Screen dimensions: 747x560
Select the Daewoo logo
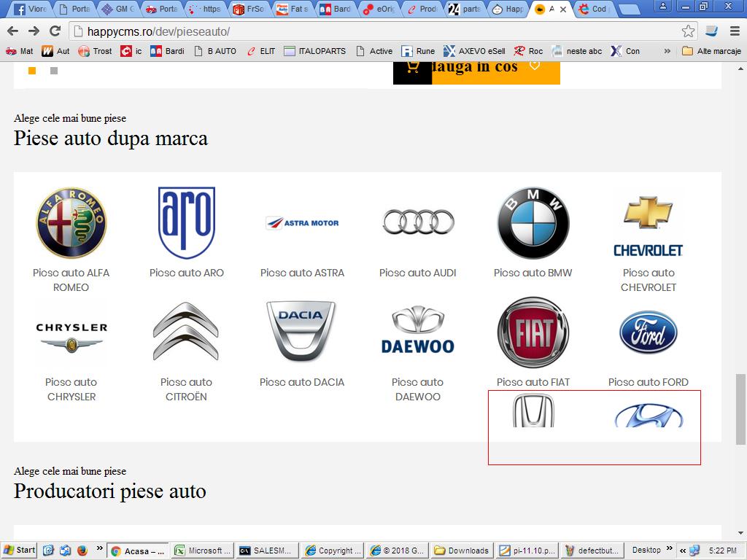[x=418, y=330]
